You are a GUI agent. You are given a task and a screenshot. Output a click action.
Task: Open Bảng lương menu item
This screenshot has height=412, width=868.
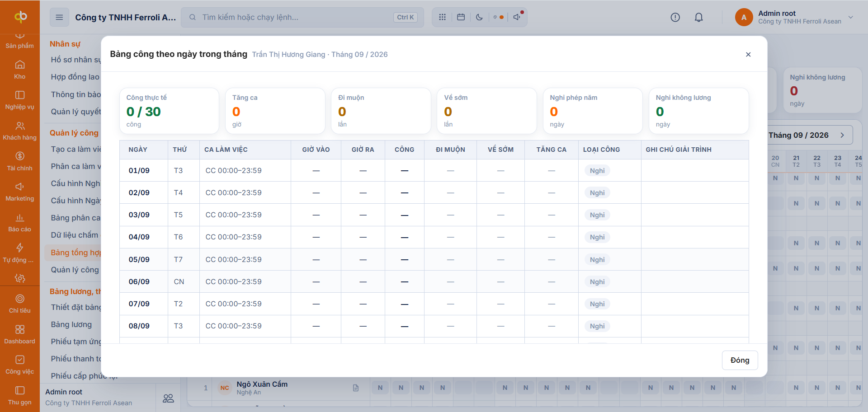coord(71,324)
